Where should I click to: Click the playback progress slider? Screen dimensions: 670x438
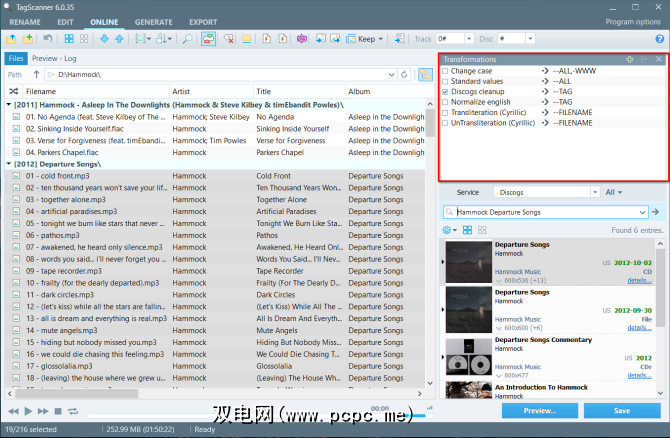[x=256, y=414]
